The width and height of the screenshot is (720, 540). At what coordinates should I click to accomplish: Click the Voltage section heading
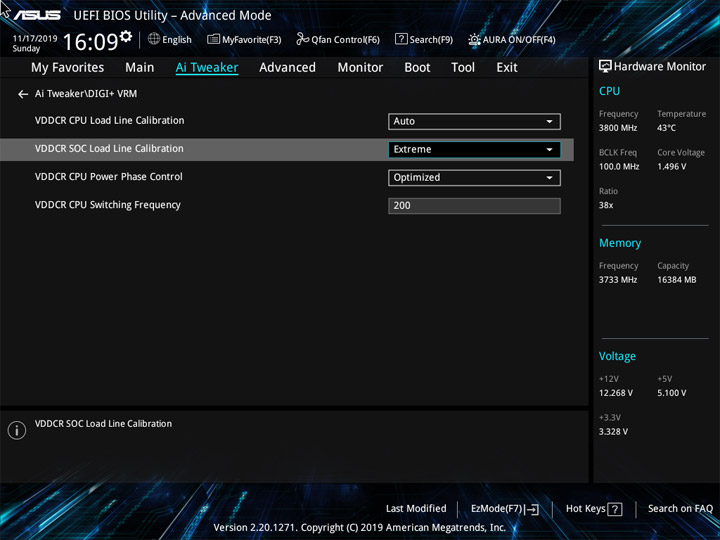coord(617,356)
